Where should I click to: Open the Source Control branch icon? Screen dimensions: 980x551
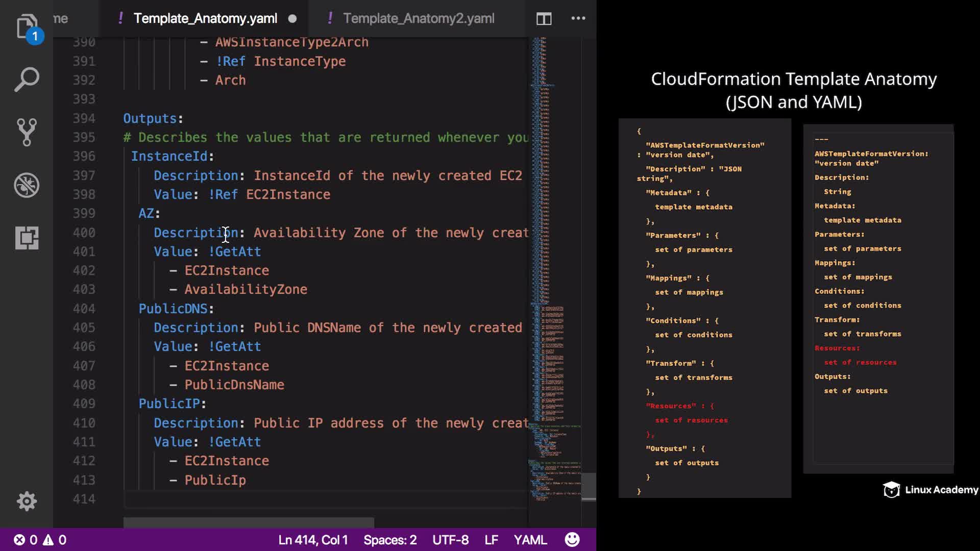coord(27,132)
